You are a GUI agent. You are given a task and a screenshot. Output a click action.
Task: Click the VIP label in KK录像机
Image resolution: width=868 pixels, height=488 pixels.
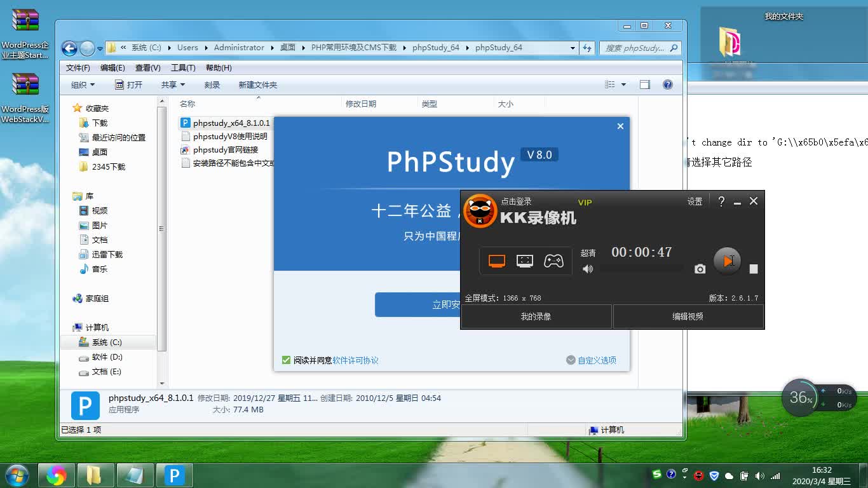click(x=585, y=203)
